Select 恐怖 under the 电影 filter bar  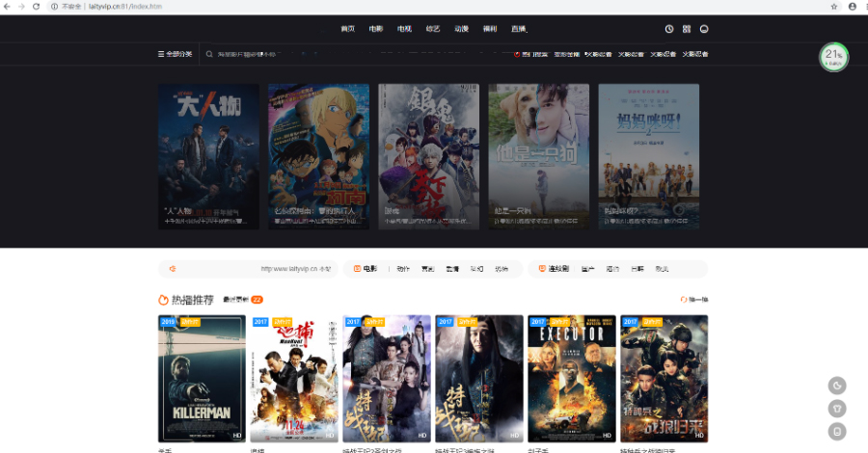tap(501, 269)
